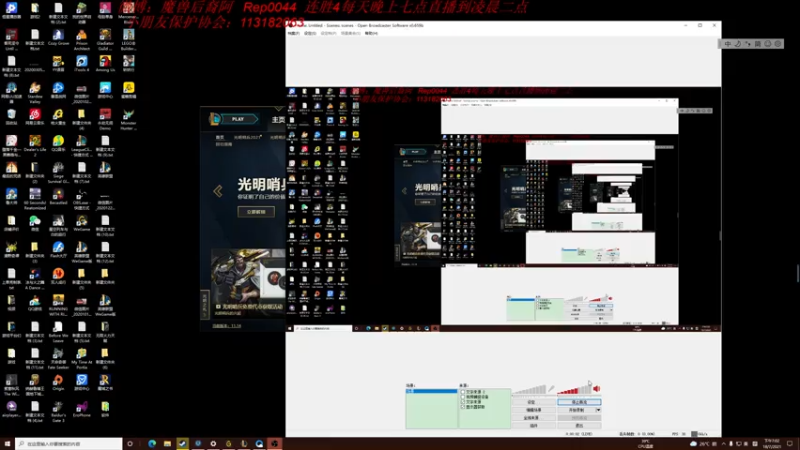Click the 退出 button in OBS

point(579,426)
